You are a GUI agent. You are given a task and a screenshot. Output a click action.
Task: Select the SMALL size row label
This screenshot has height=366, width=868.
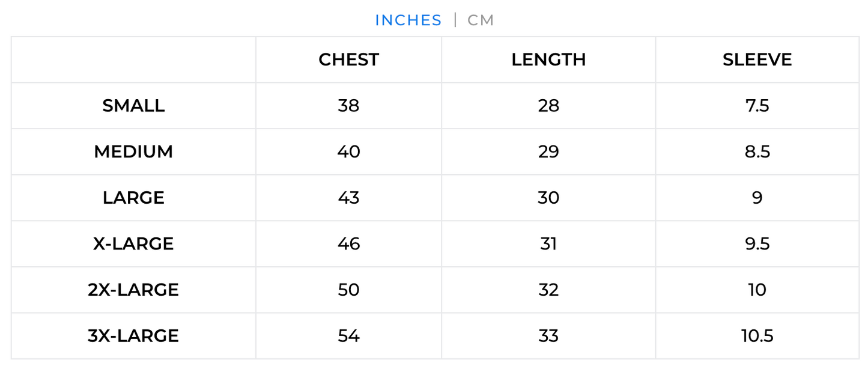133,106
